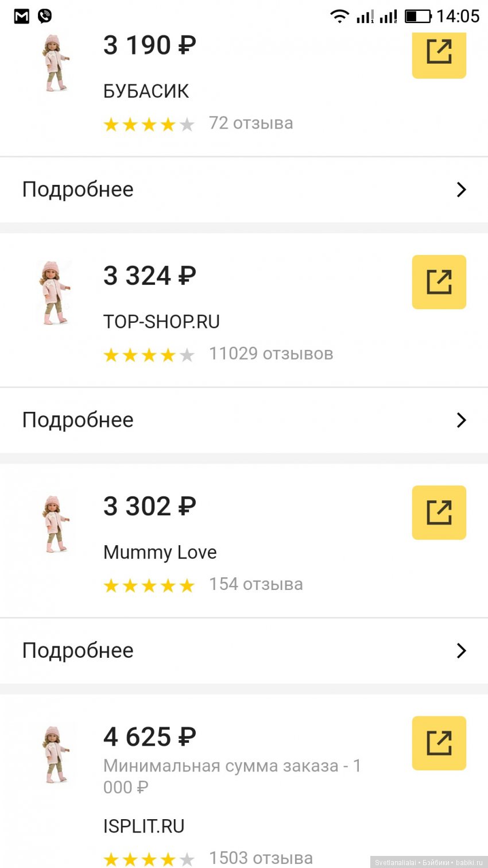Viewport: 488px width, 868px height.
Task: Open Подробнее details text for Mummy Love
Action: (78, 650)
